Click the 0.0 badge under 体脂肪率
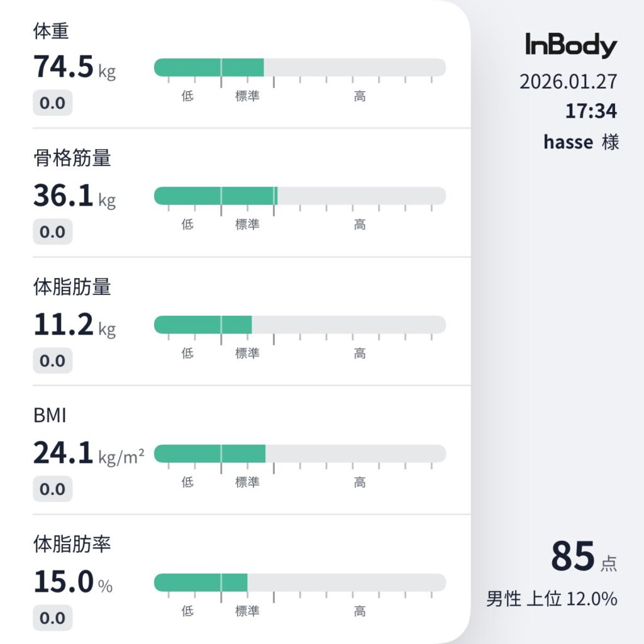This screenshot has height=644, width=644. pos(52,618)
